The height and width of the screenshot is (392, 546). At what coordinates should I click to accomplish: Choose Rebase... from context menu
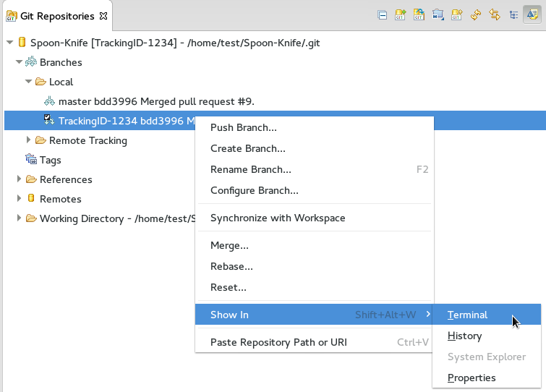[x=315, y=266]
